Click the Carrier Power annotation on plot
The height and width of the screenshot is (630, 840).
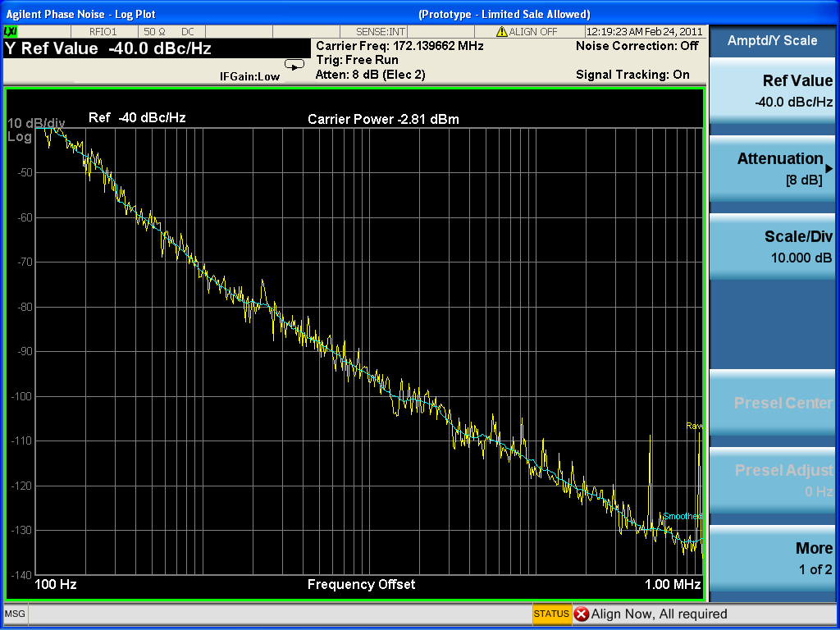[x=383, y=119]
